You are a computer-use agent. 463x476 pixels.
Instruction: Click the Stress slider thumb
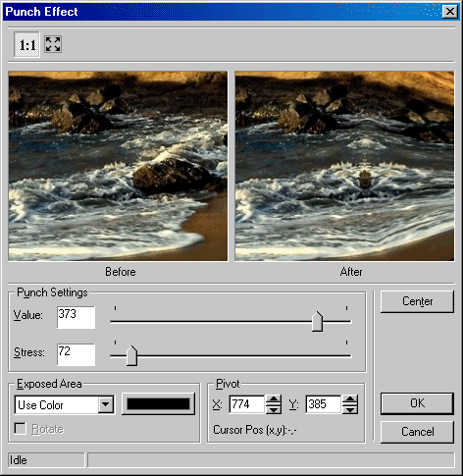pos(131,355)
